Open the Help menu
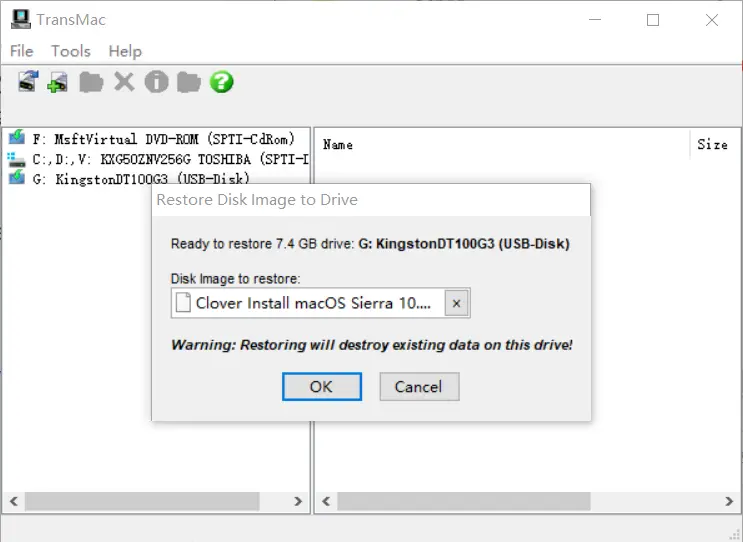 tap(125, 51)
